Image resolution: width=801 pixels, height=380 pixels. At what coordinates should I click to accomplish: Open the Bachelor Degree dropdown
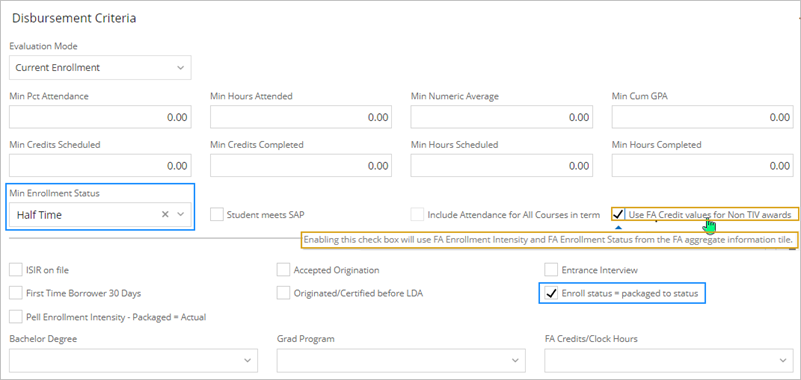tap(133, 361)
